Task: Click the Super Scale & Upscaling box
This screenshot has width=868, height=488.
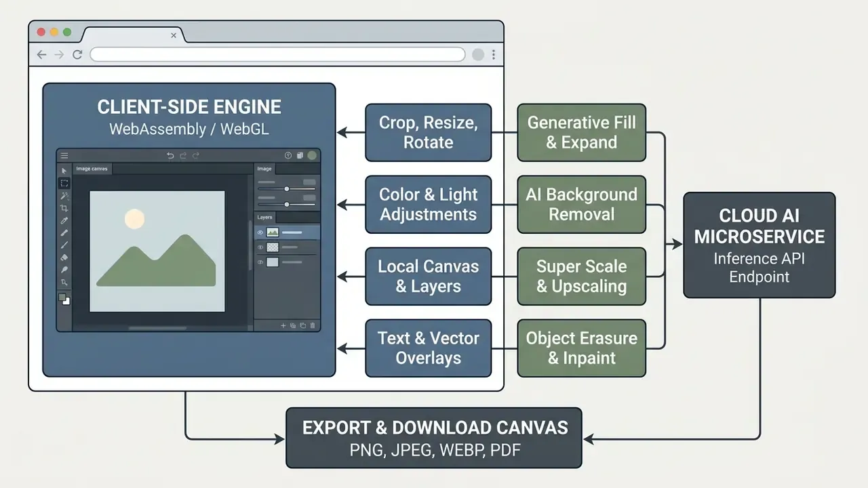Action: [x=581, y=276]
